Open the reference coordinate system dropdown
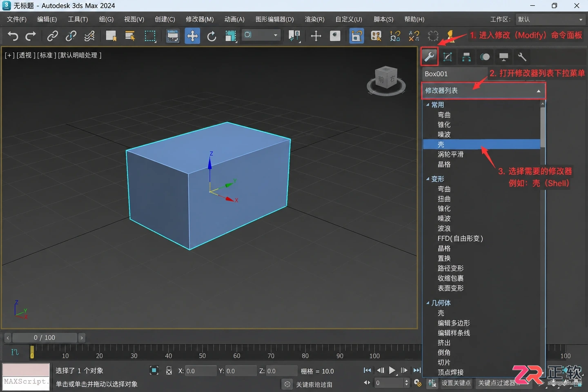This screenshot has width=588, height=392. coord(261,35)
